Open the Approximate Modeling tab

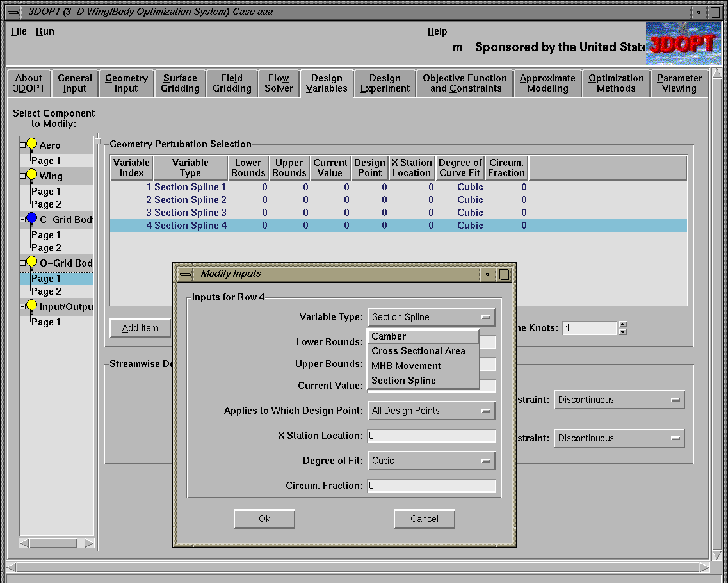(547, 83)
